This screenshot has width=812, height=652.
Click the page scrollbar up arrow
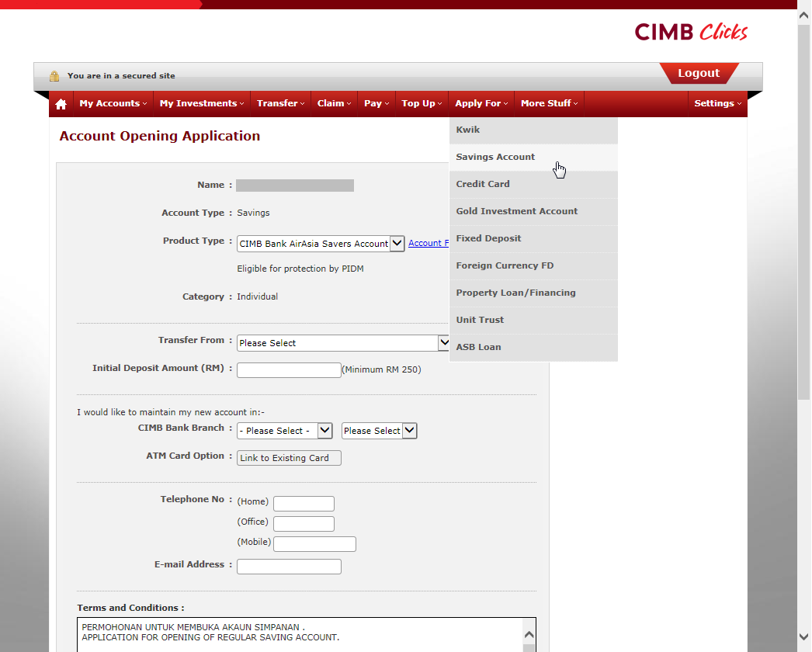[x=803, y=16]
